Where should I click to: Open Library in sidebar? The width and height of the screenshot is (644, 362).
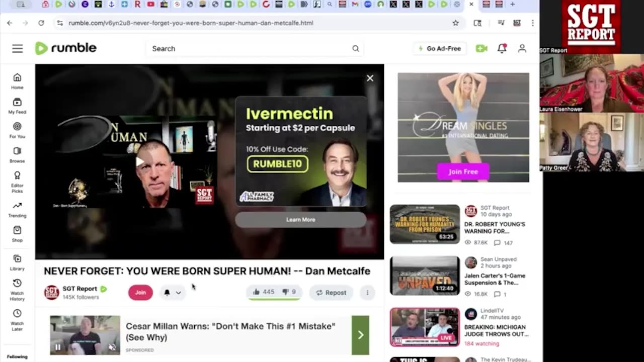(x=17, y=262)
